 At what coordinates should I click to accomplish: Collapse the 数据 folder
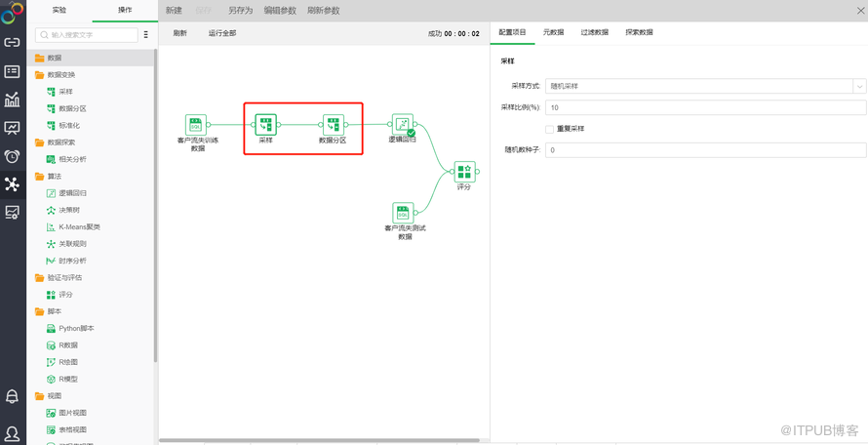pos(39,58)
